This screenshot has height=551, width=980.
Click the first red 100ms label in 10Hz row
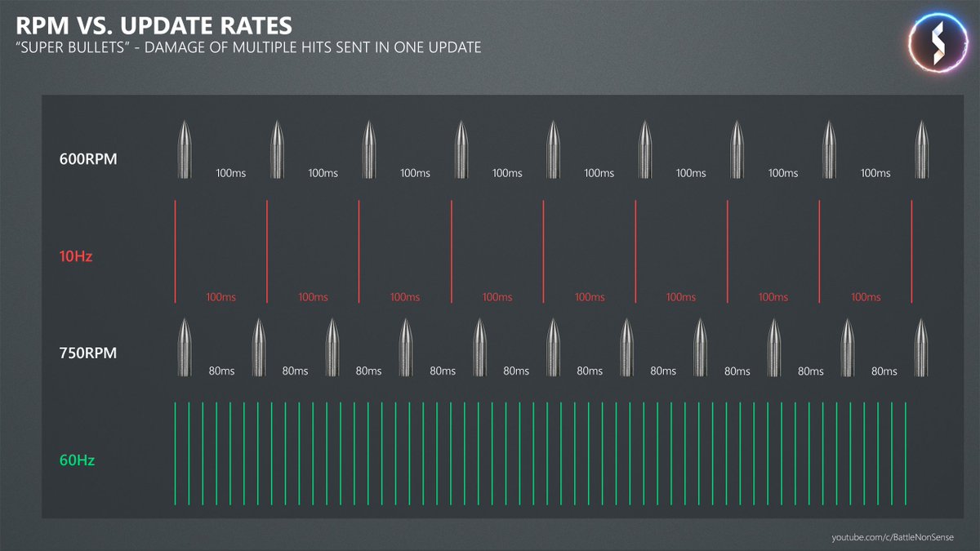coord(220,297)
